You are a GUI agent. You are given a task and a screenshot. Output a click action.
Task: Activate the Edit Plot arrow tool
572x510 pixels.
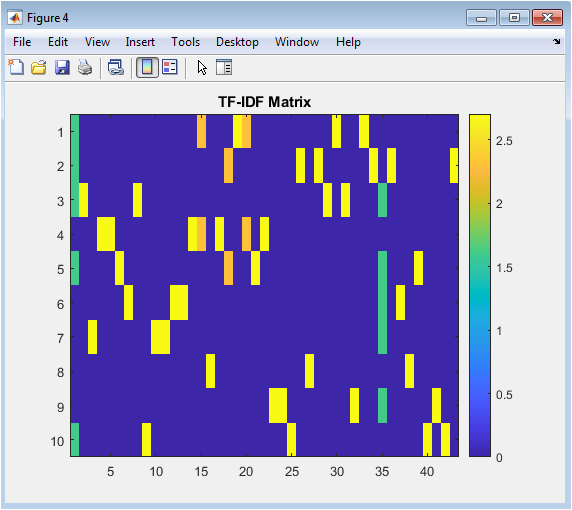[202, 68]
